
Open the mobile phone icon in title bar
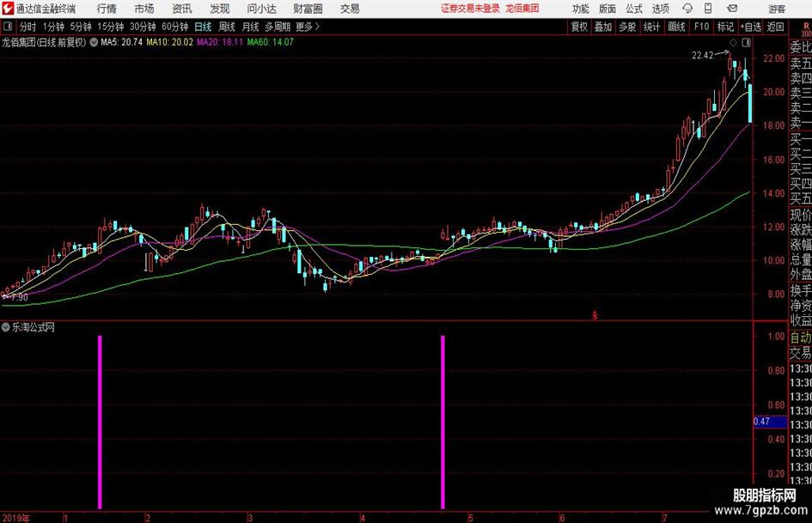pos(708,9)
